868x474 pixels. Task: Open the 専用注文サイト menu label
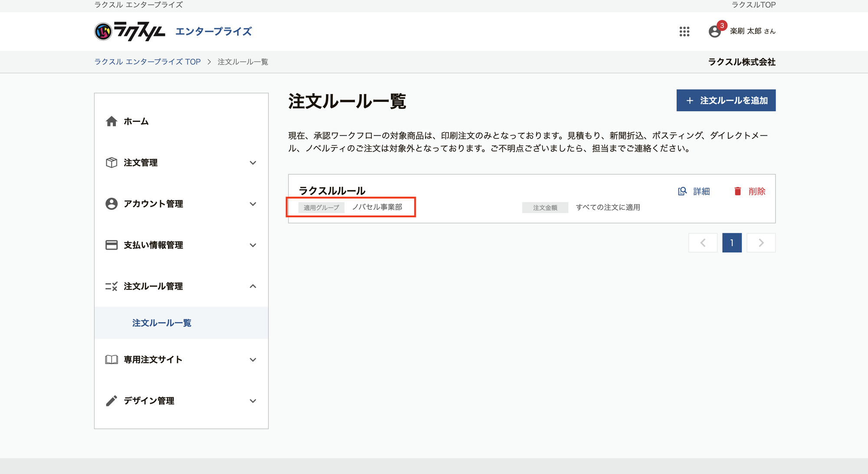[x=153, y=360]
